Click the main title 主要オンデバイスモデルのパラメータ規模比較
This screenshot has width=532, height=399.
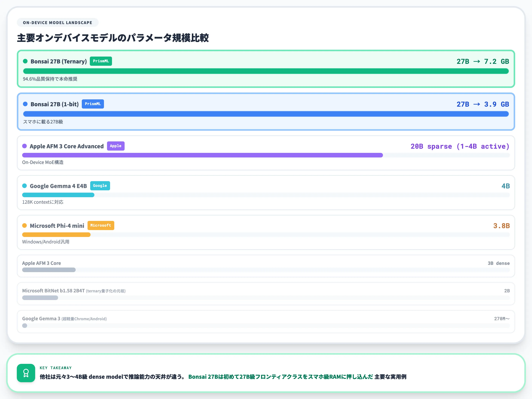click(113, 38)
